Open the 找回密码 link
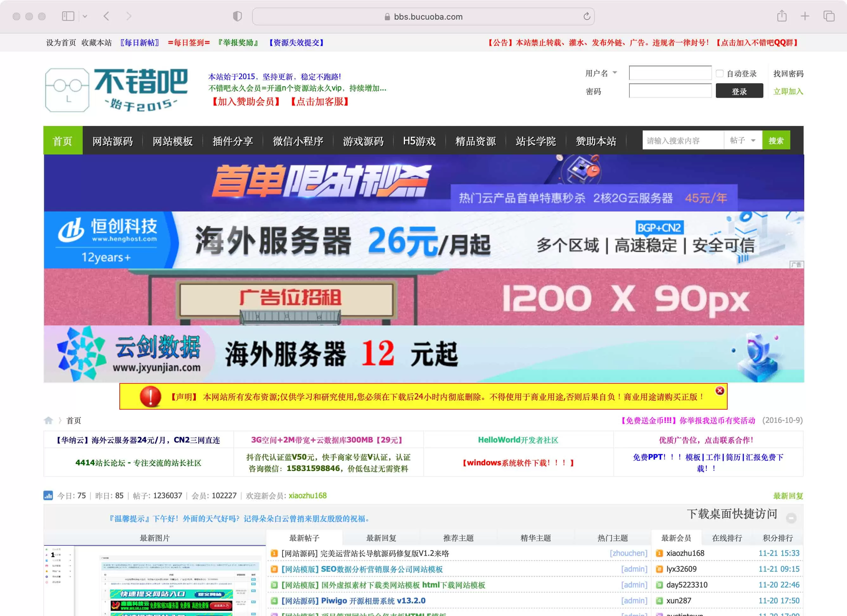 (788, 73)
